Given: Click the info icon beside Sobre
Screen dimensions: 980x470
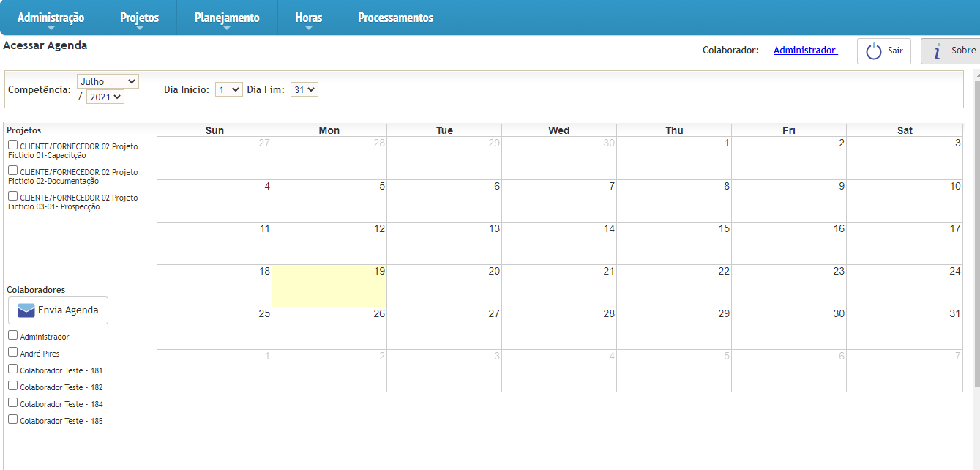Looking at the screenshot, I should 937,51.
